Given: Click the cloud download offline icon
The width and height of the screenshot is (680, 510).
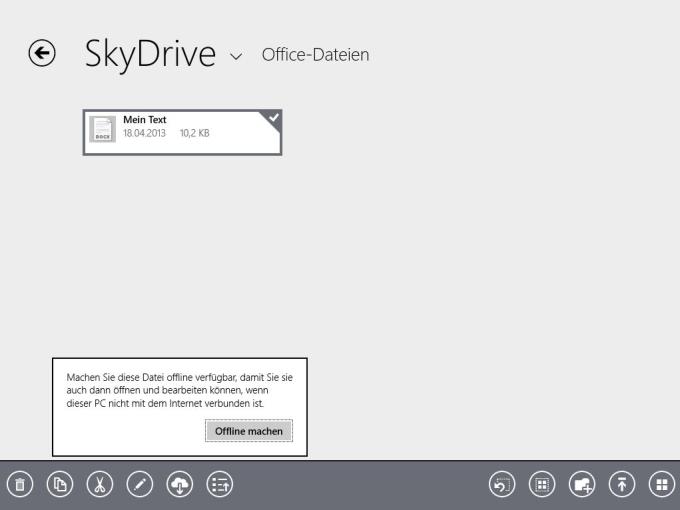Looking at the screenshot, I should pos(180,484).
